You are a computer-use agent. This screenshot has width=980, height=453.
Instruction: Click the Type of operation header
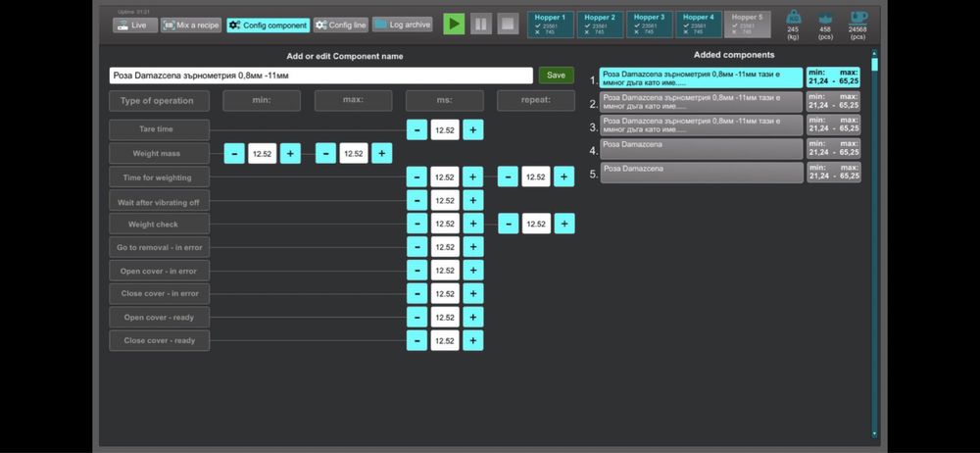160,101
